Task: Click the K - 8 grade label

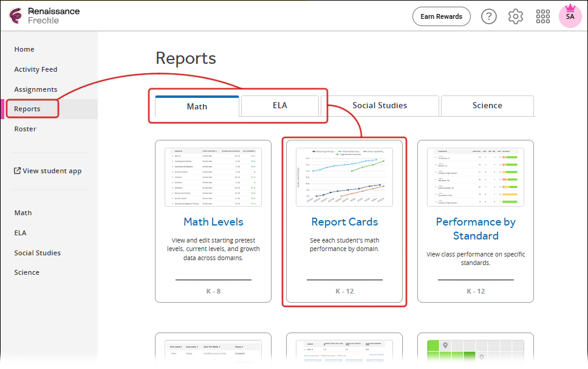Action: 213,291
